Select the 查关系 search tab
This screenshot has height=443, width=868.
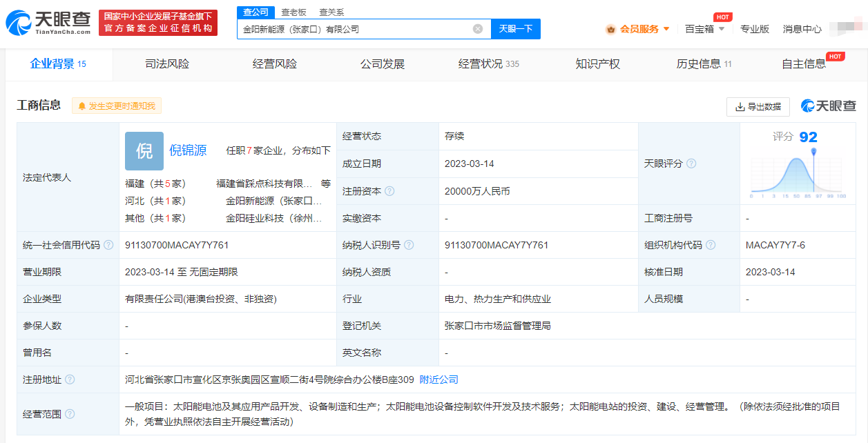point(331,12)
